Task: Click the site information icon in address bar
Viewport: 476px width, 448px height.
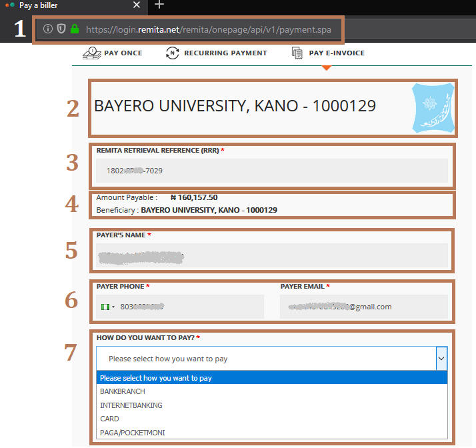Action: click(x=48, y=29)
